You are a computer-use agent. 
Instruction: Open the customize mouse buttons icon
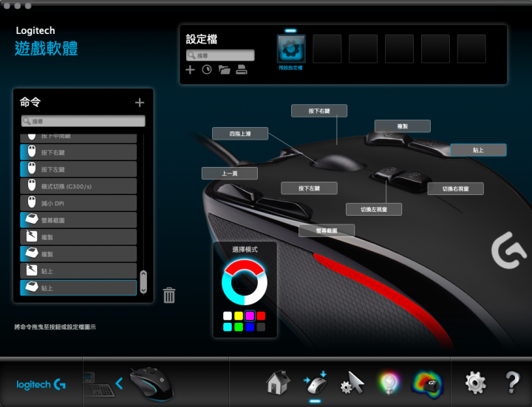tap(316, 383)
